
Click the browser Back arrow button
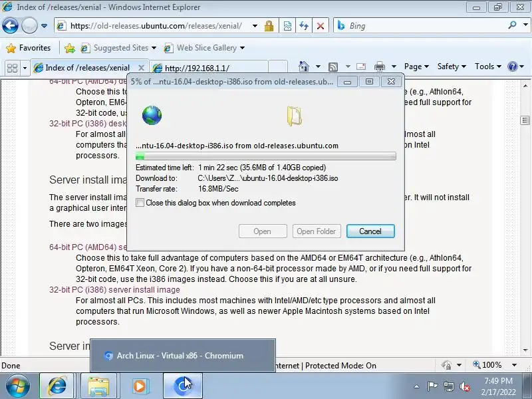[x=10, y=26]
